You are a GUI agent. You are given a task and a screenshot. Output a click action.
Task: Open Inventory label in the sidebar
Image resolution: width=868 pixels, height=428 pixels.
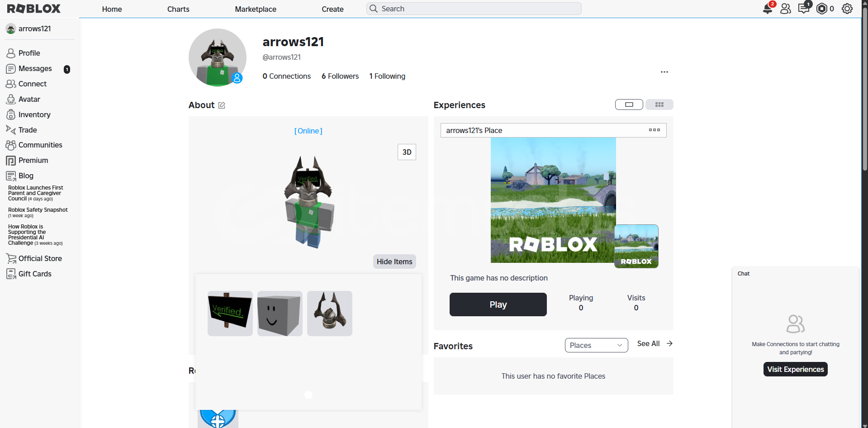click(34, 115)
